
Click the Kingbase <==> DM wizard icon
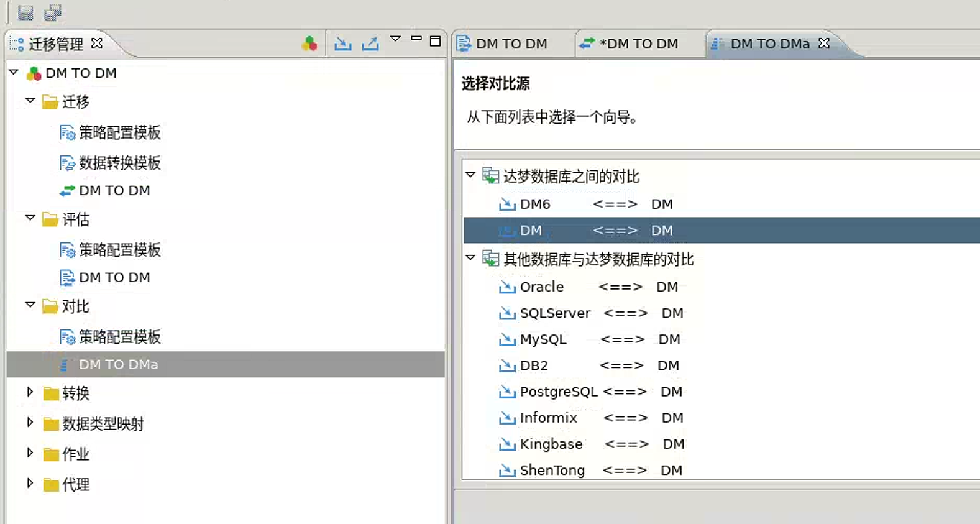[507, 443]
